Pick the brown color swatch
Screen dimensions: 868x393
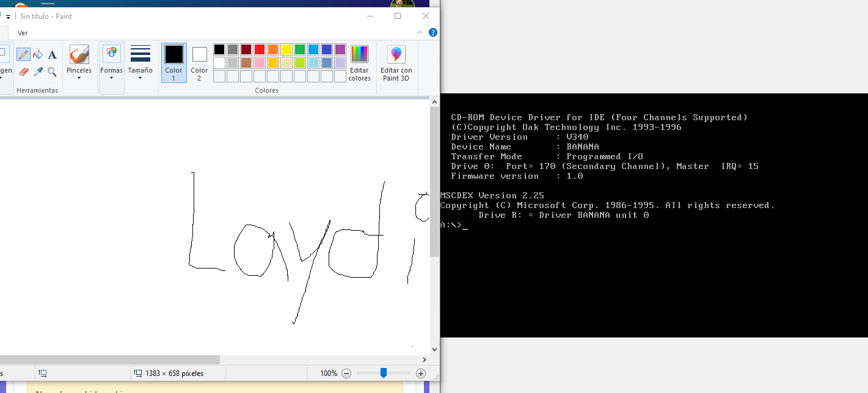246,63
